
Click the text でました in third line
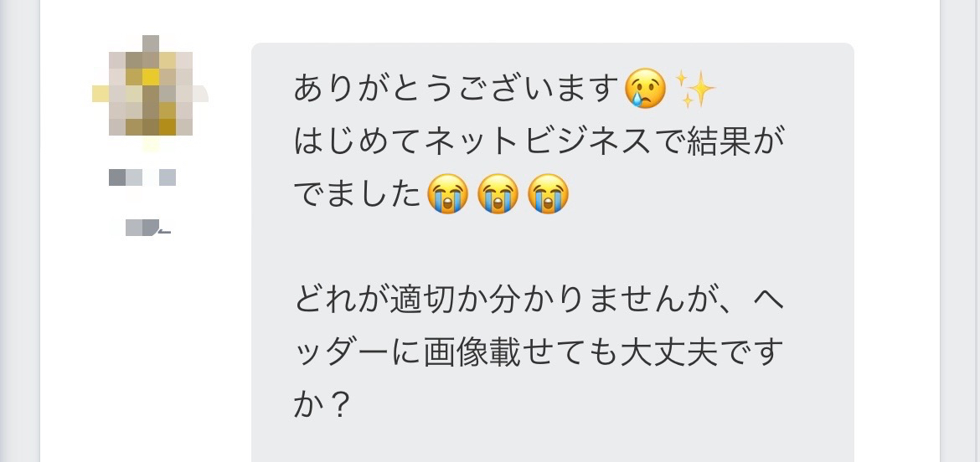(x=358, y=194)
